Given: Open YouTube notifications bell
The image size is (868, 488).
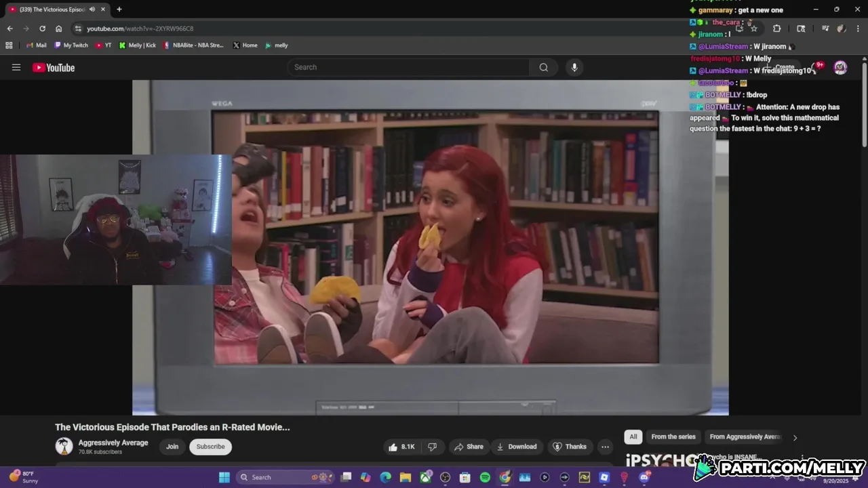Looking at the screenshot, I should tap(816, 67).
